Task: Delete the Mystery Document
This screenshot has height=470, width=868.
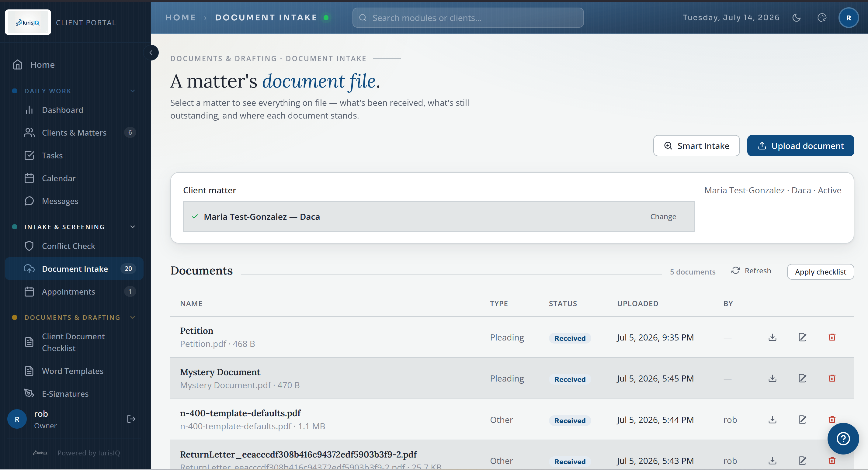Action: pos(832,378)
